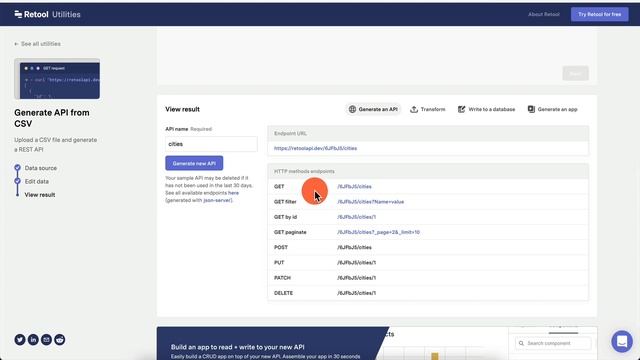The width and height of the screenshot is (640, 360).
Task: Click the globe icon beside Generate an API
Action: 352,109
